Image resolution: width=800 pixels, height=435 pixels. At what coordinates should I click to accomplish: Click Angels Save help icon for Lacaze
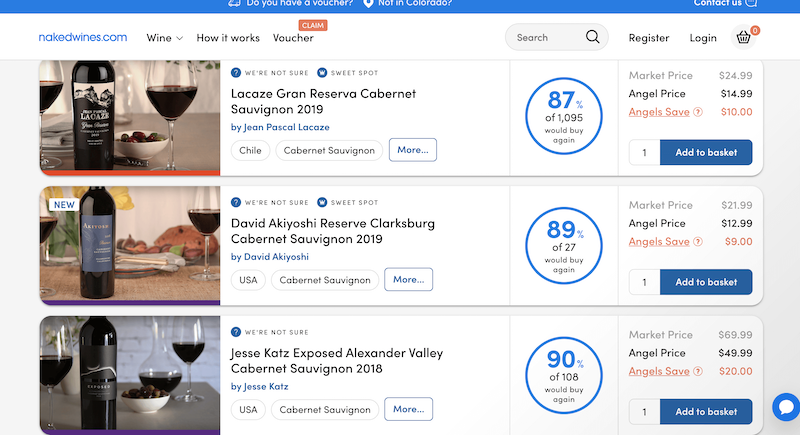[x=697, y=112]
